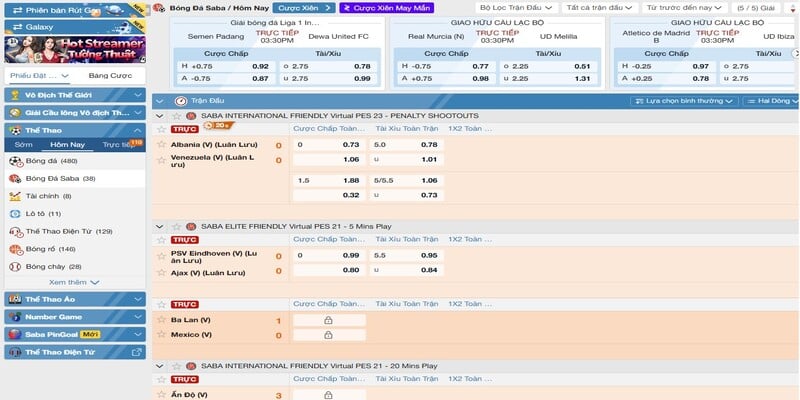Viewport: 800px width, 400px height.
Task: Select odds 0.92 for Semen Padang handicap
Action: click(260, 65)
